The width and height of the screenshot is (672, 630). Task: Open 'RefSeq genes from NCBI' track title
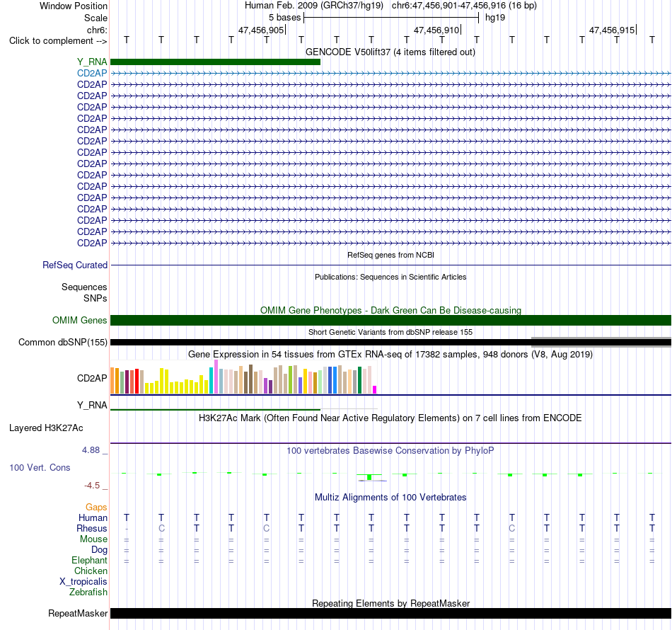tap(390, 255)
